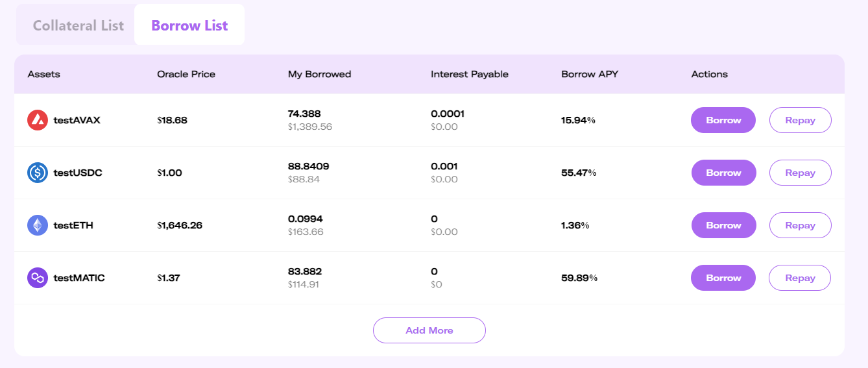The width and height of the screenshot is (868, 368).
Task: Click the Add More button
Action: [429, 330]
